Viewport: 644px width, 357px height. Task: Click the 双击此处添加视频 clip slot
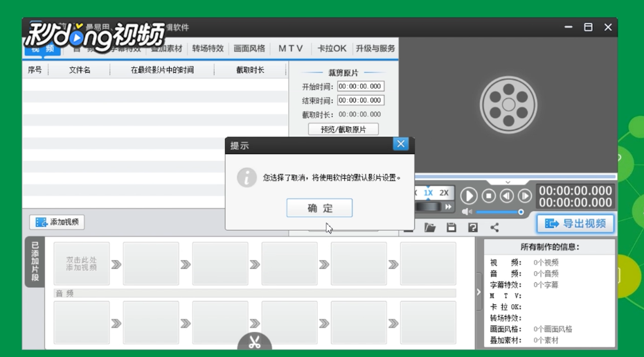(82, 263)
